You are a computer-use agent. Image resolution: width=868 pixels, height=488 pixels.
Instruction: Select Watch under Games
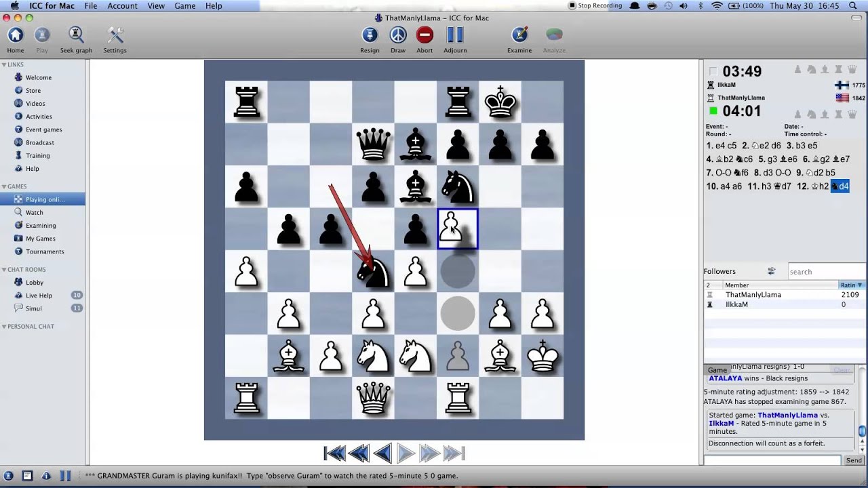coord(34,212)
